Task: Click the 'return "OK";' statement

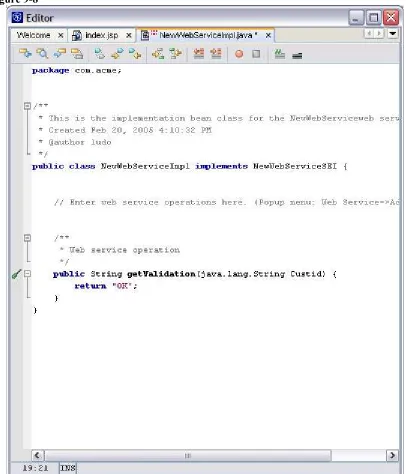Action: pyautogui.click(x=106, y=286)
